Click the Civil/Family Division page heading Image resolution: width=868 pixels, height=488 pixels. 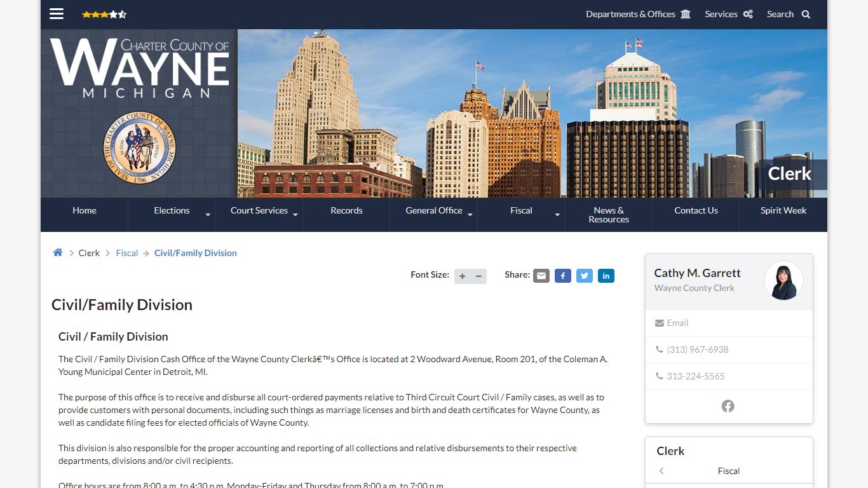[x=122, y=305]
